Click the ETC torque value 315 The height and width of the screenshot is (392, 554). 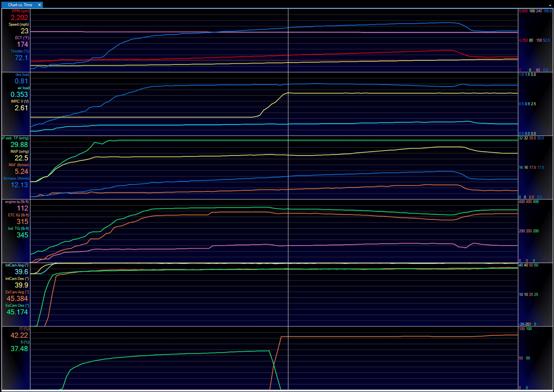click(22, 222)
